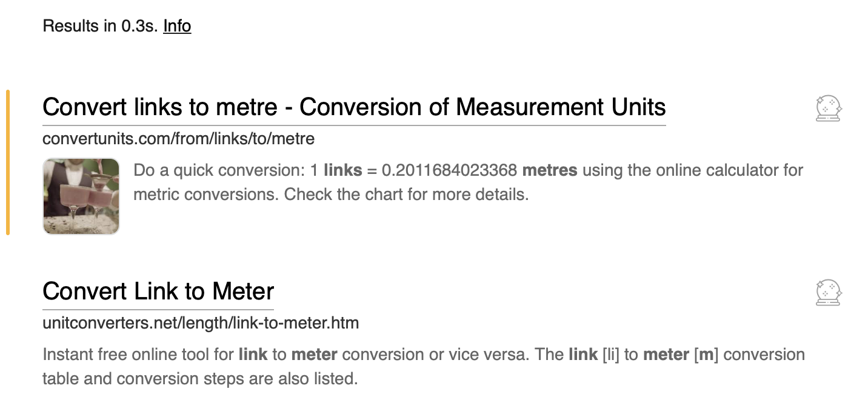Click "Instant free online tool" snippet text
Viewport: 868px width, 417px height.
point(138,355)
